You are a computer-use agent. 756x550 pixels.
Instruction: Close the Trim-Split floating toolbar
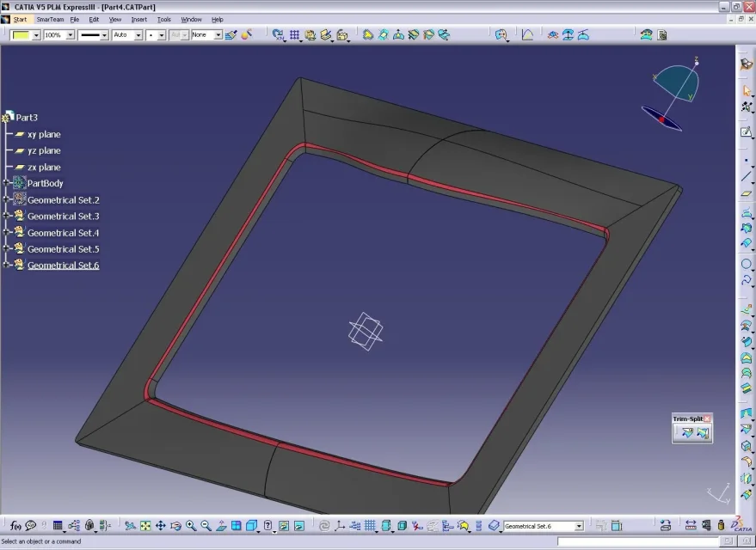(707, 419)
